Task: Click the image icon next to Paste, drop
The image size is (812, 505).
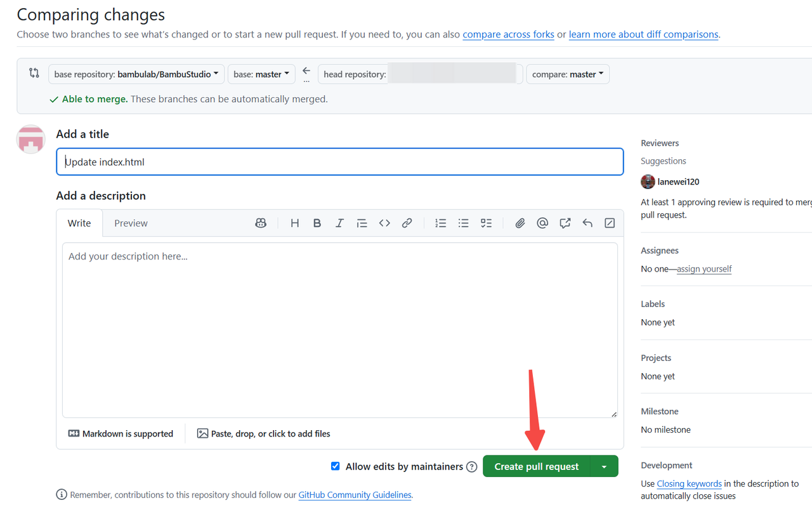Action: pyautogui.click(x=202, y=433)
